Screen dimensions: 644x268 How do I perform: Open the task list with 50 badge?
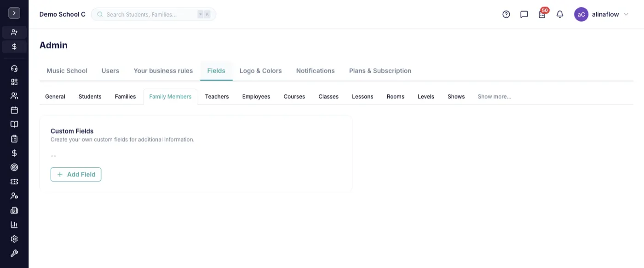coord(542,13)
